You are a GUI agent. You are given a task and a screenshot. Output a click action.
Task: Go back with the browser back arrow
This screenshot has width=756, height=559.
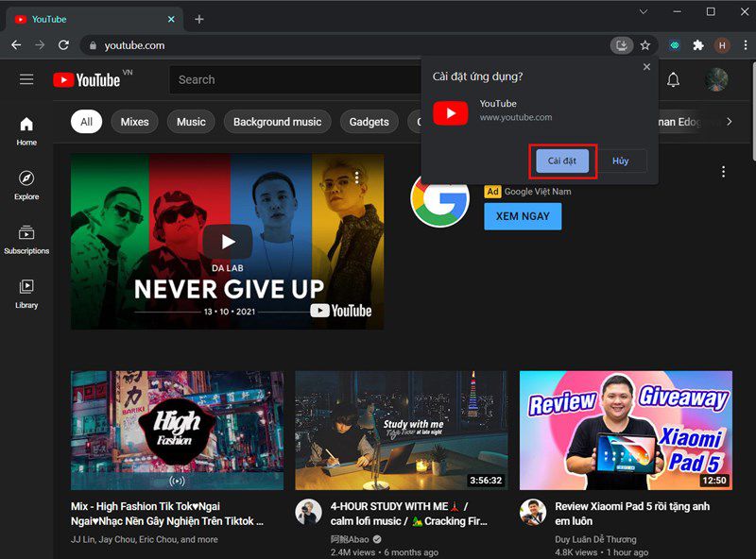[x=16, y=45]
